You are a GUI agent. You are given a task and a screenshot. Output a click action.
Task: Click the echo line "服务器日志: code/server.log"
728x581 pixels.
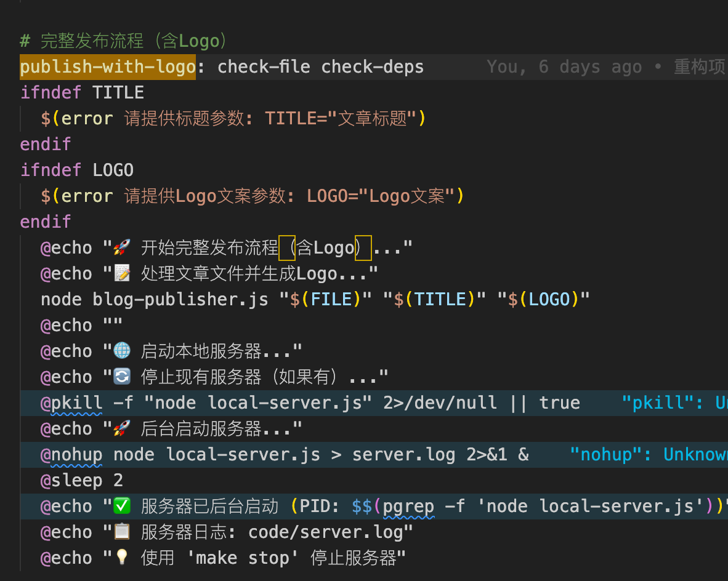[x=227, y=532]
